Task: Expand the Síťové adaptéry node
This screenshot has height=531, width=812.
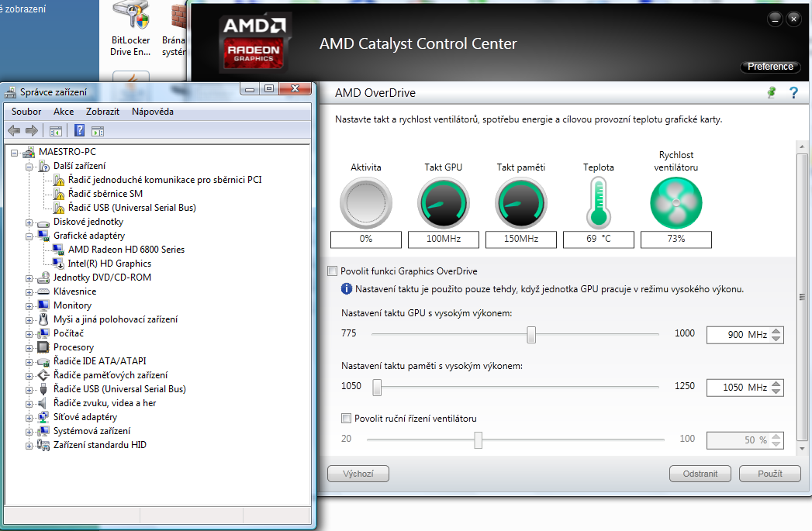Action: click(29, 418)
